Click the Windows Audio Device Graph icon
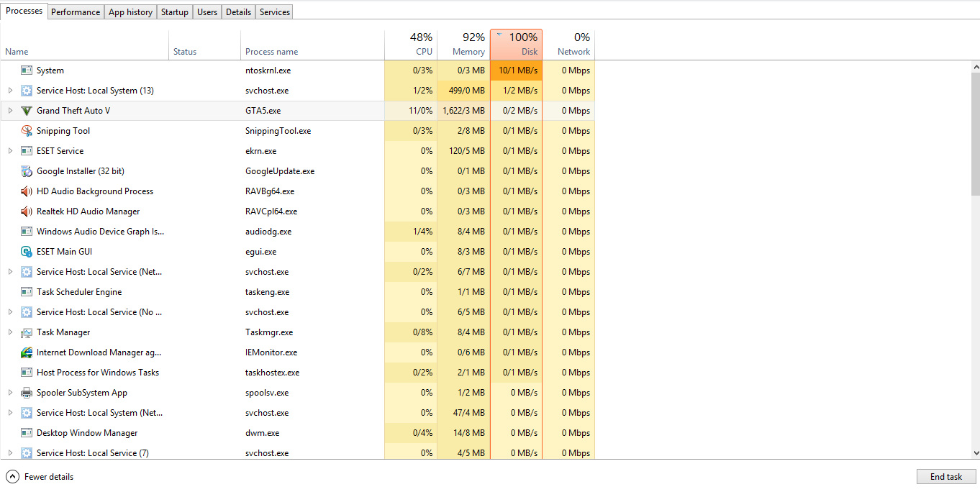Image resolution: width=980 pixels, height=492 pixels. click(27, 232)
